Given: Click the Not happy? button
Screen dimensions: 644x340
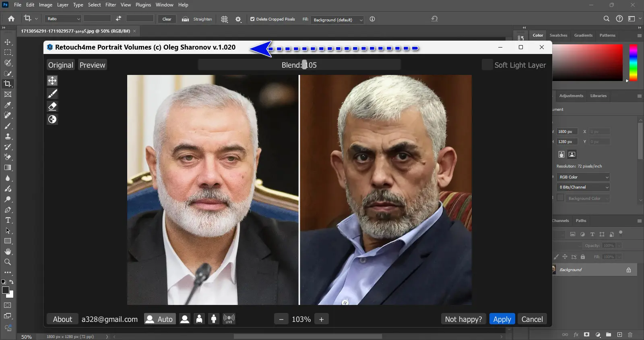Looking at the screenshot, I should click(463, 319).
